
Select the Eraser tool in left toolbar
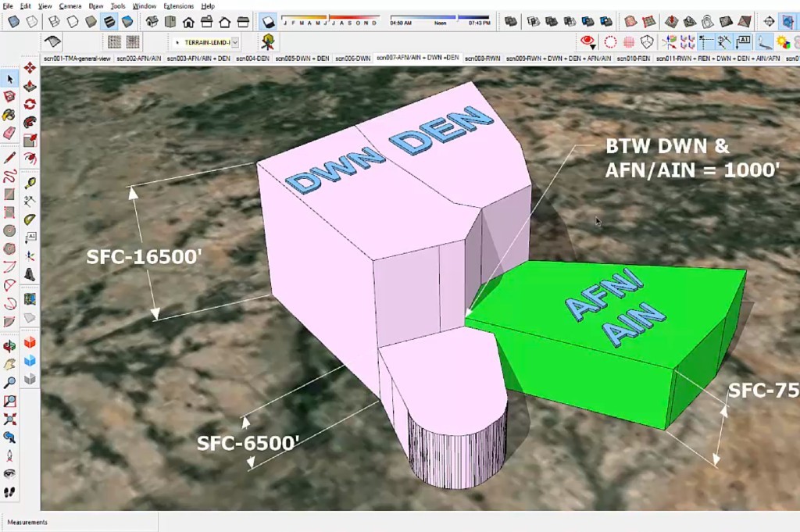(x=9, y=132)
